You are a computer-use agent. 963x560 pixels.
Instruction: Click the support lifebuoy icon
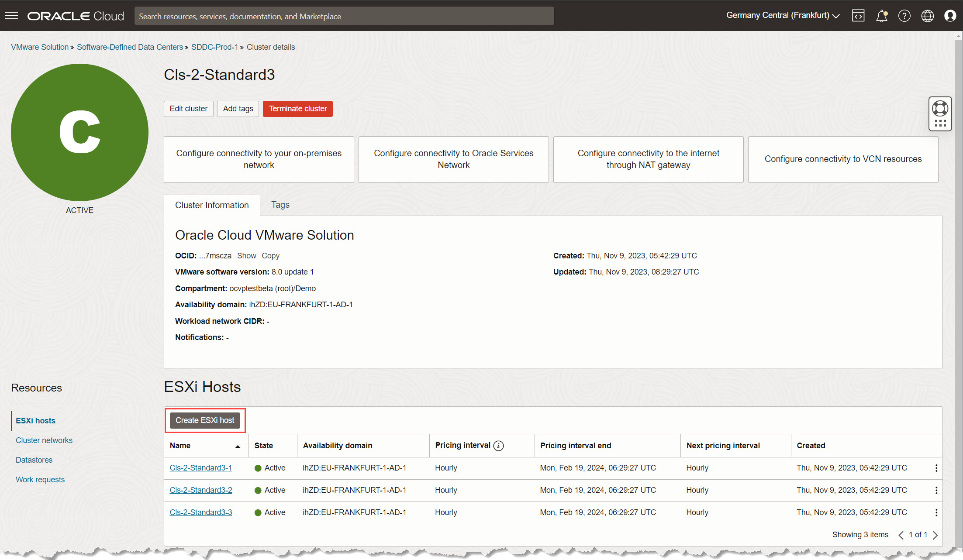(x=940, y=108)
